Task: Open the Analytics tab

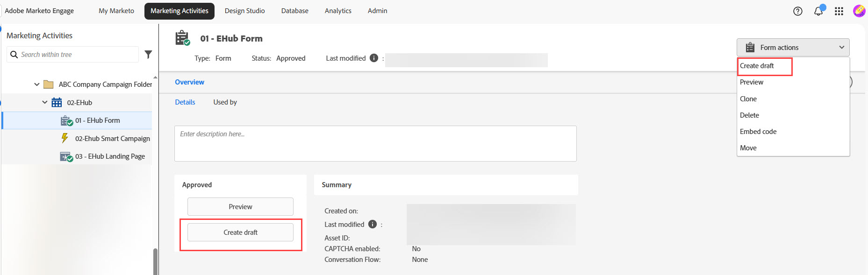Action: click(338, 11)
